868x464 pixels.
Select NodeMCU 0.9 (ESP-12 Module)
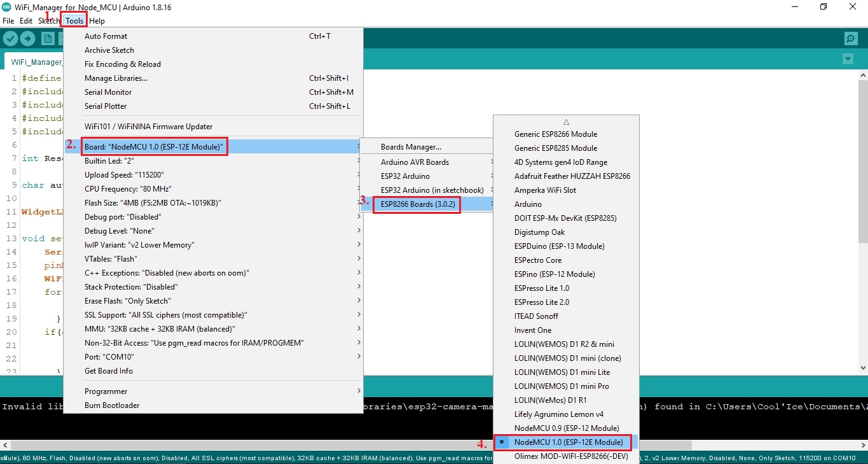pyautogui.click(x=566, y=428)
